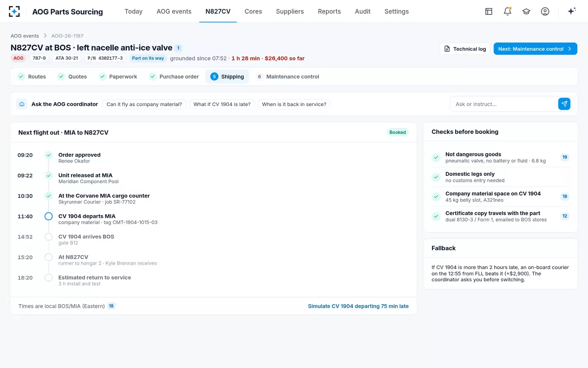Open the Suppliers tab
Screen dimensions: 588x368
coord(290,11)
